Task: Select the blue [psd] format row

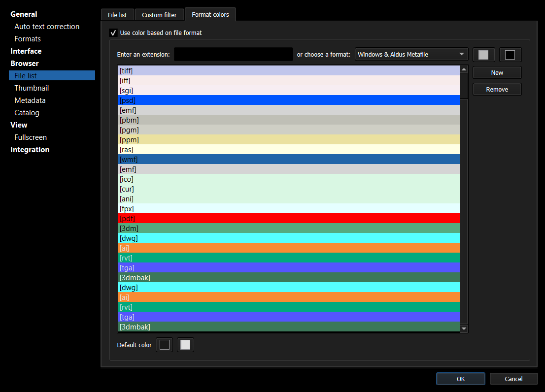Action: (289, 100)
